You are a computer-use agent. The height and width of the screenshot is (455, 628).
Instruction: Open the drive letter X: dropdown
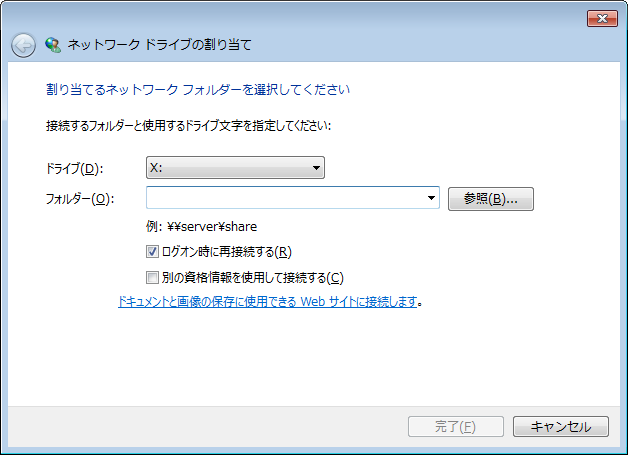[235, 168]
